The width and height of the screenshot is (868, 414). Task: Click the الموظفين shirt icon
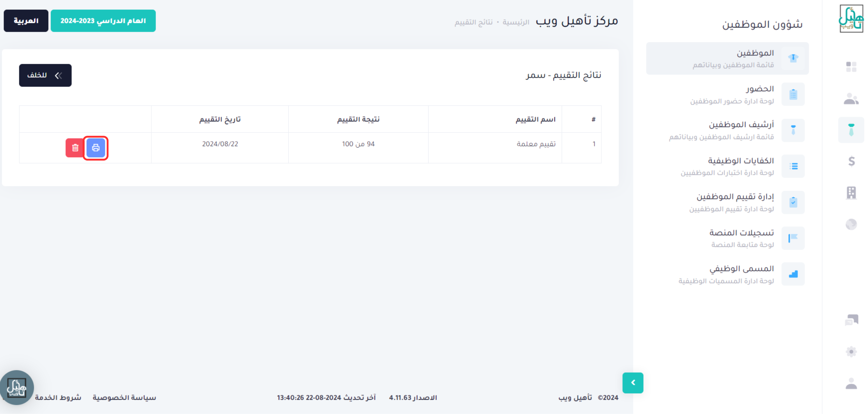(x=793, y=58)
